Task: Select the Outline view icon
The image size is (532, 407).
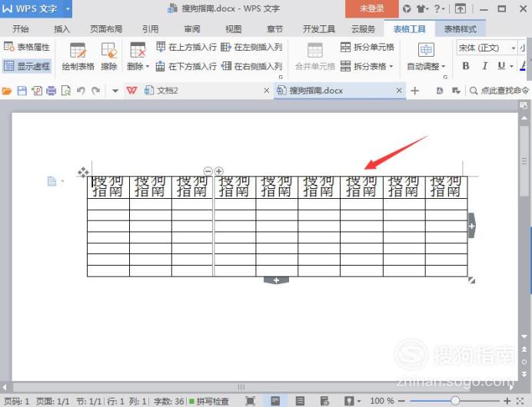Action: point(300,401)
